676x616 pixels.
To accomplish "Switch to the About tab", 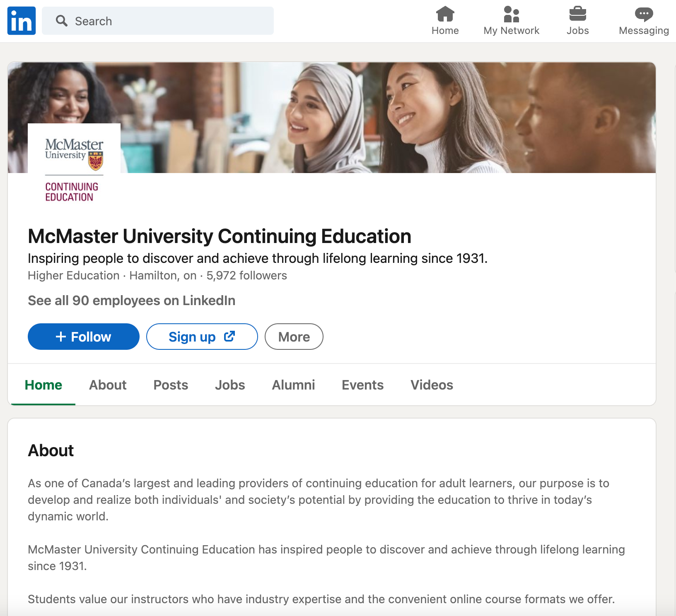I will point(108,385).
